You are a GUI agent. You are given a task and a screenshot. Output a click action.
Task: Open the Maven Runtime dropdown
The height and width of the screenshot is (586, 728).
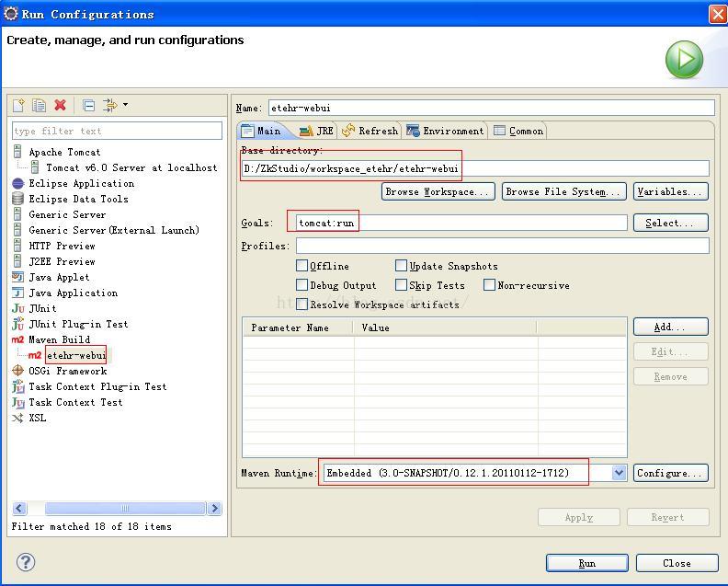coord(619,473)
